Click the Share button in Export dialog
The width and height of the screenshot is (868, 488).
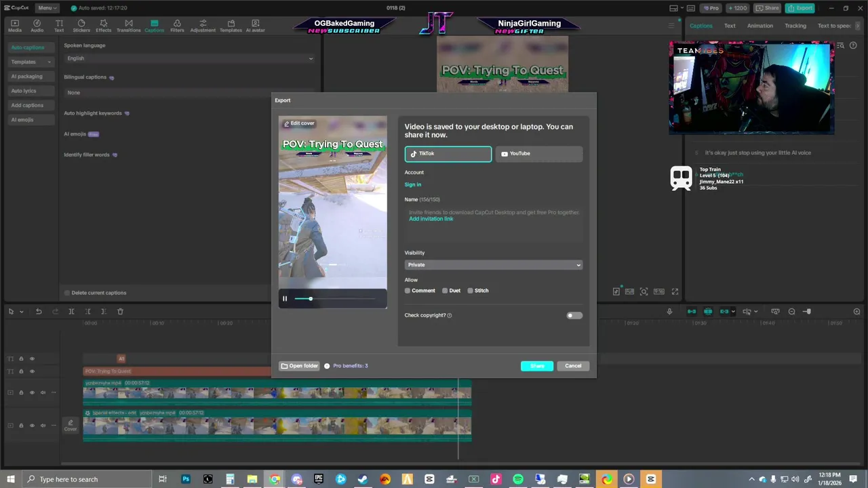tap(537, 366)
